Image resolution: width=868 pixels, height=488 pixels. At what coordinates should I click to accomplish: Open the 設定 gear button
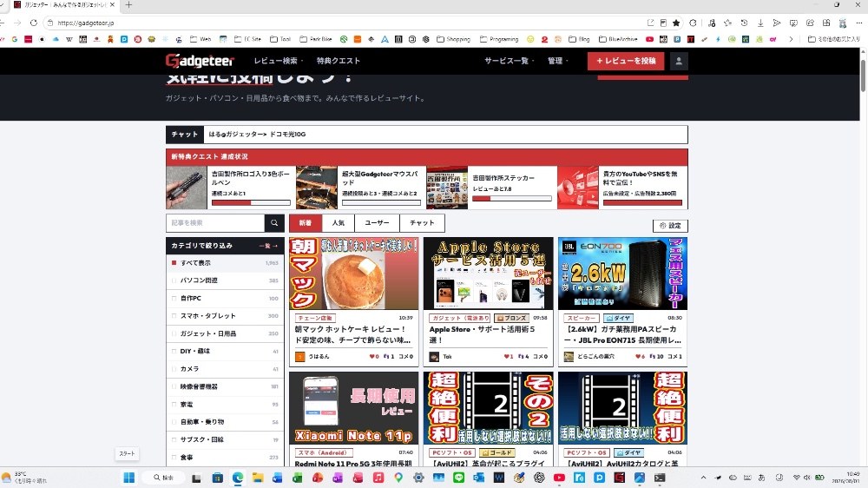[670, 226]
